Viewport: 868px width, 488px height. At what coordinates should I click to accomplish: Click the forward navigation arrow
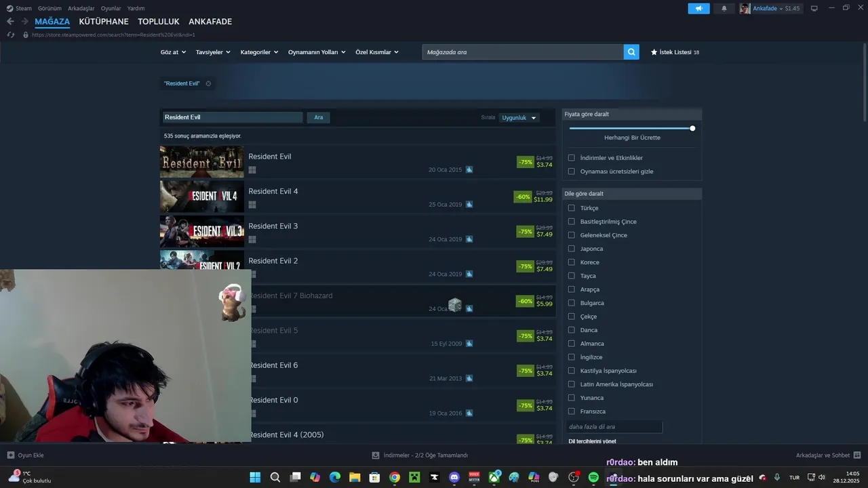coord(25,22)
